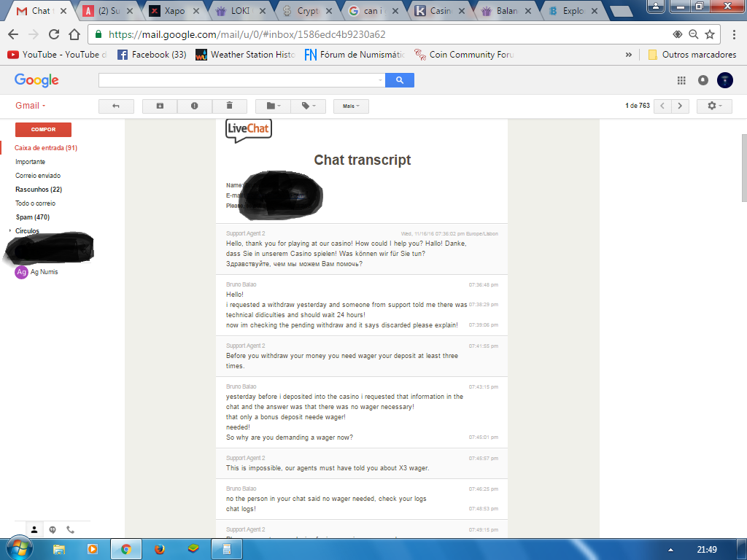This screenshot has width=747, height=560.
Task: Switch to the Crypt tab
Action: [x=307, y=10]
